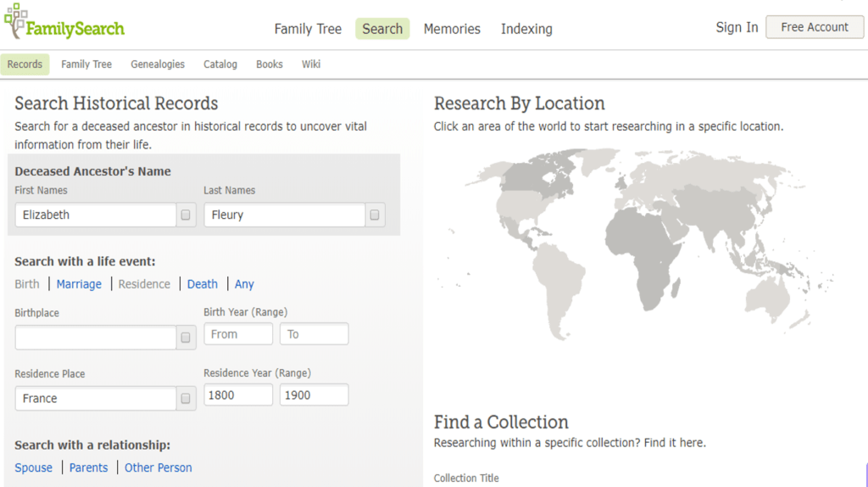Click the Residence Year field showing 1800

tap(238, 395)
